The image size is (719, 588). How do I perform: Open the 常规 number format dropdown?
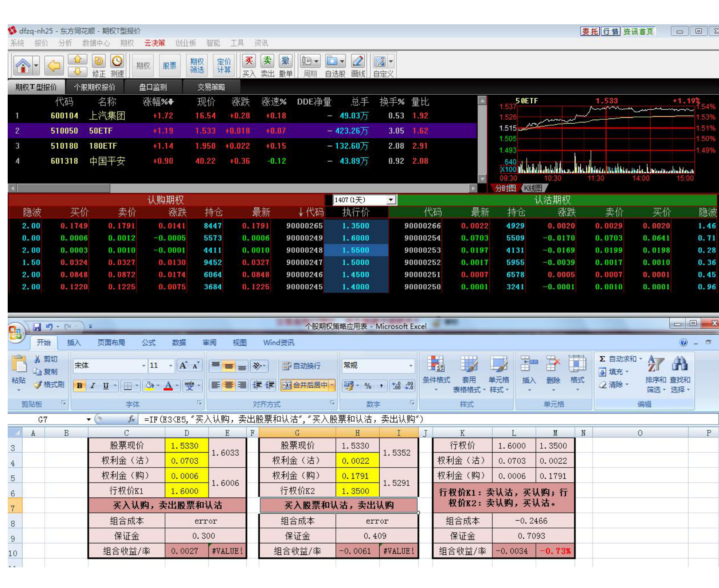point(410,366)
